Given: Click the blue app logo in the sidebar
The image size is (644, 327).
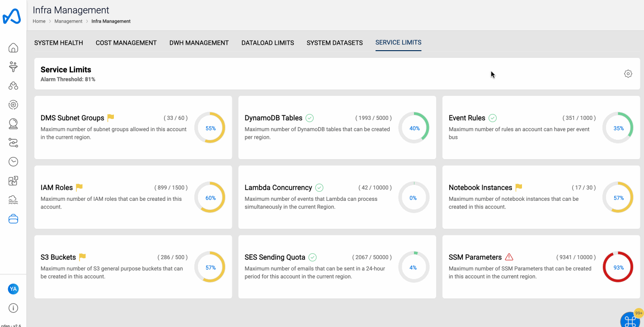Looking at the screenshot, I should 12,16.
